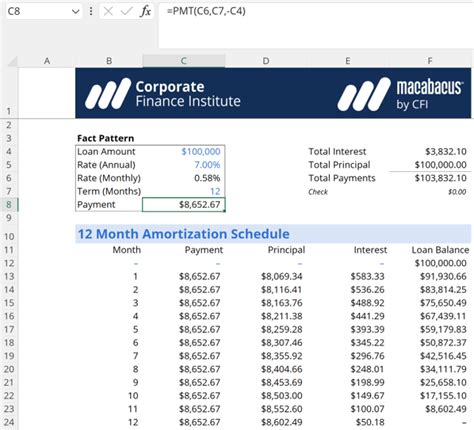The image size is (474, 430).
Task: Click the formula bar with =PMT formula
Action: pyautogui.click(x=316, y=25)
